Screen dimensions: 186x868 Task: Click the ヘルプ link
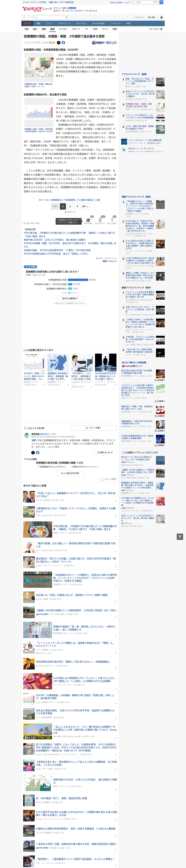click(x=127, y=2)
